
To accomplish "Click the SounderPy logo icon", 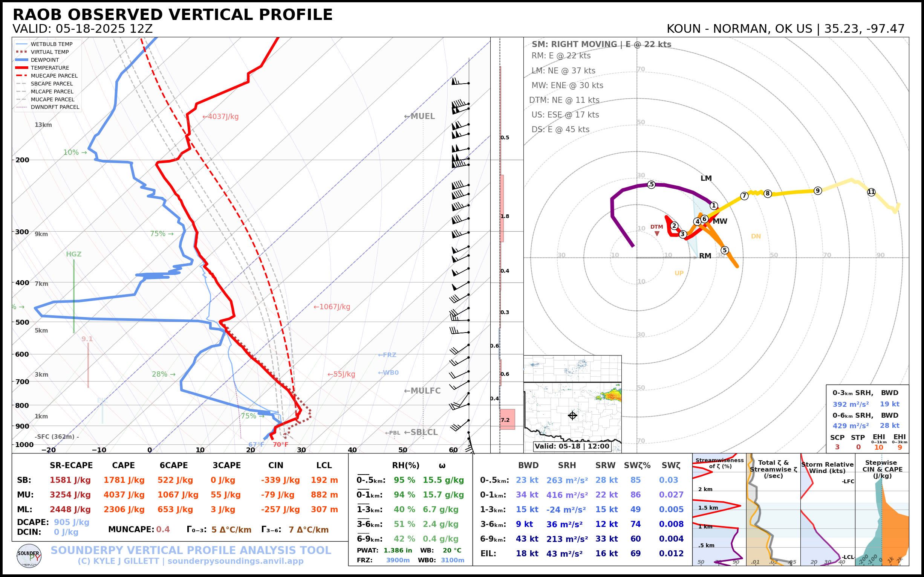I will click(x=29, y=556).
